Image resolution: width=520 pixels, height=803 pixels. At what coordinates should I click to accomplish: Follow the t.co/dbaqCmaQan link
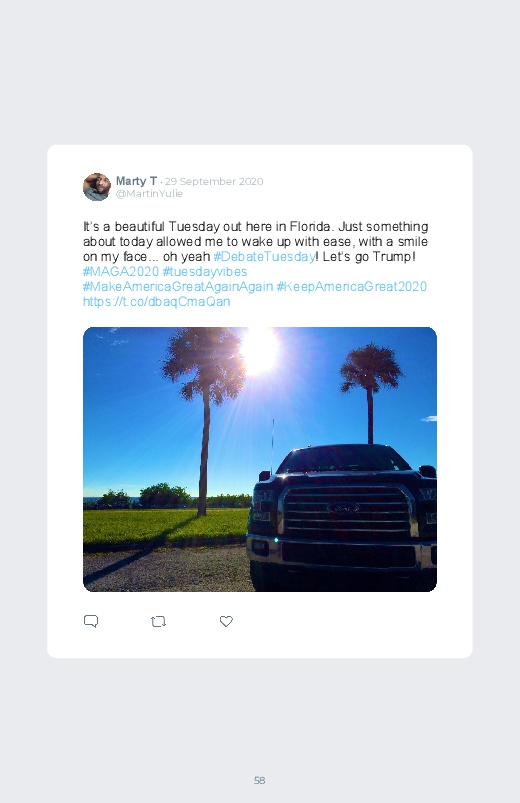click(x=156, y=302)
